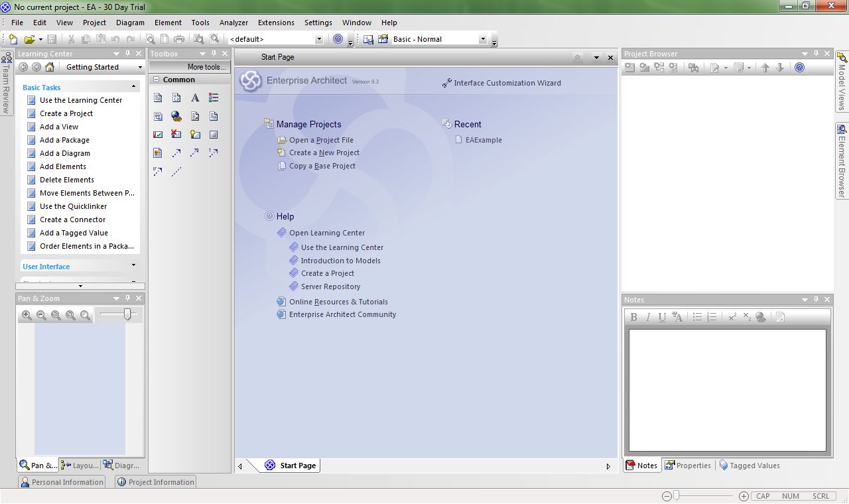849x504 pixels.
Task: Open the Model Views side tab
Action: pyautogui.click(x=841, y=81)
